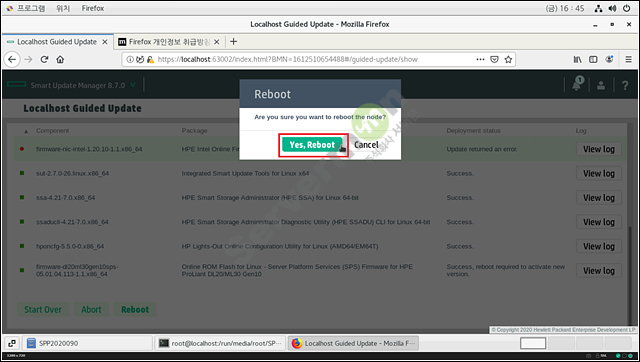Image resolution: width=640 pixels, height=362 pixels.
Task: Click the Integrated Smart Update Tools package text
Action: point(245,173)
